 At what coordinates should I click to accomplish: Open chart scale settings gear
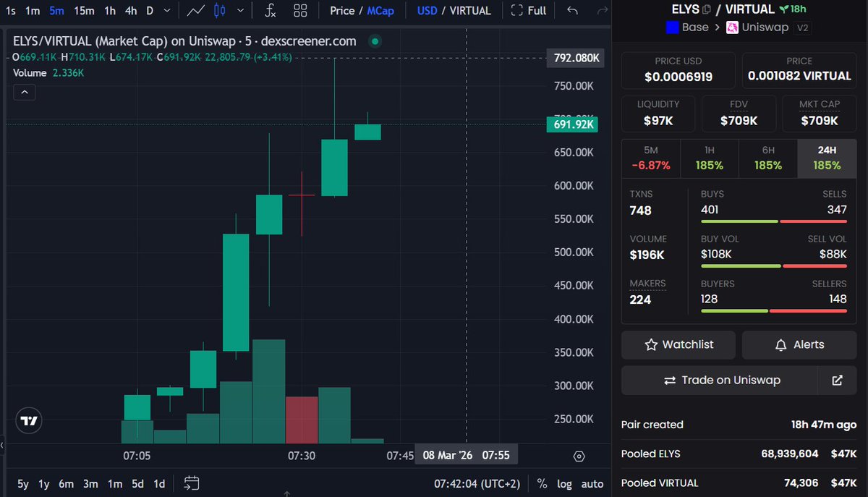click(x=579, y=456)
